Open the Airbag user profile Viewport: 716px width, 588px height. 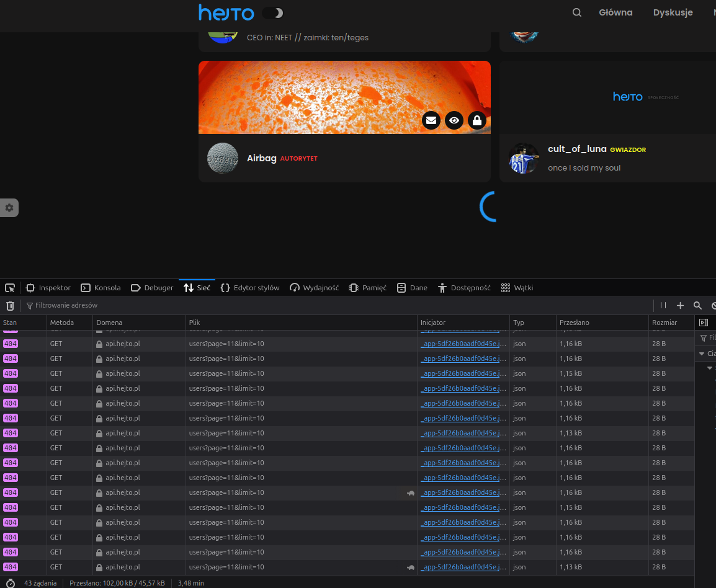click(x=261, y=158)
